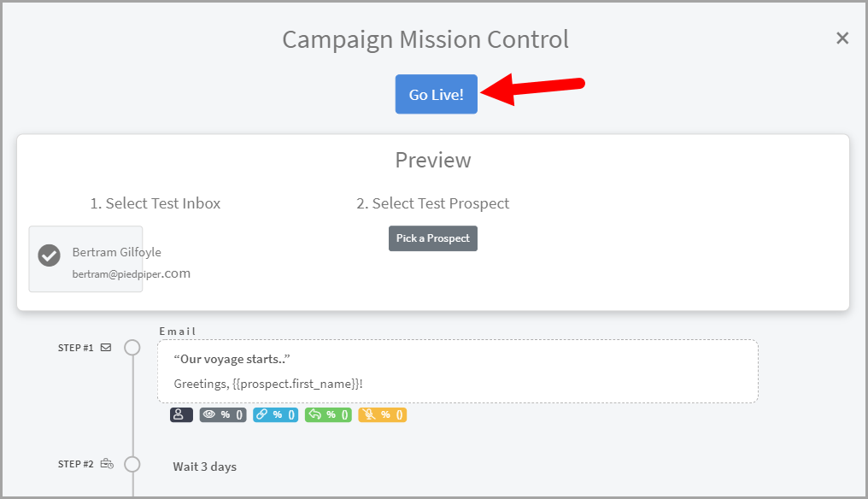
Task: Click the Wait 3 days step
Action: [205, 467]
